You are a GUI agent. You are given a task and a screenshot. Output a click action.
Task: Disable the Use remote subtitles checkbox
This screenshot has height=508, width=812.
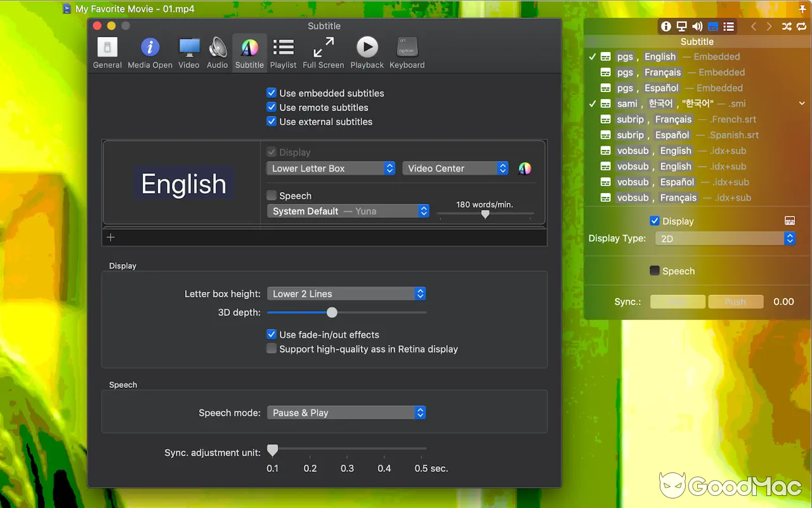[272, 107]
